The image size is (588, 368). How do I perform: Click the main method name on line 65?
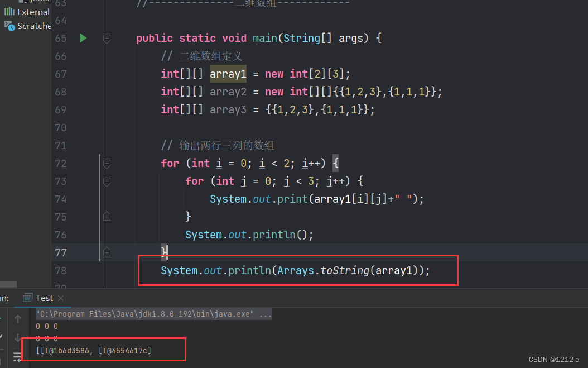[265, 39]
